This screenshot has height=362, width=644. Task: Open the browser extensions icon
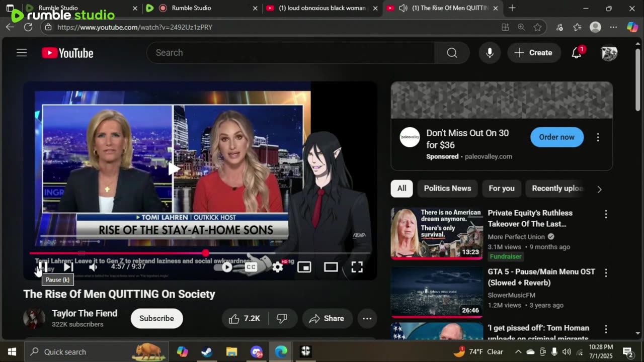(559, 27)
